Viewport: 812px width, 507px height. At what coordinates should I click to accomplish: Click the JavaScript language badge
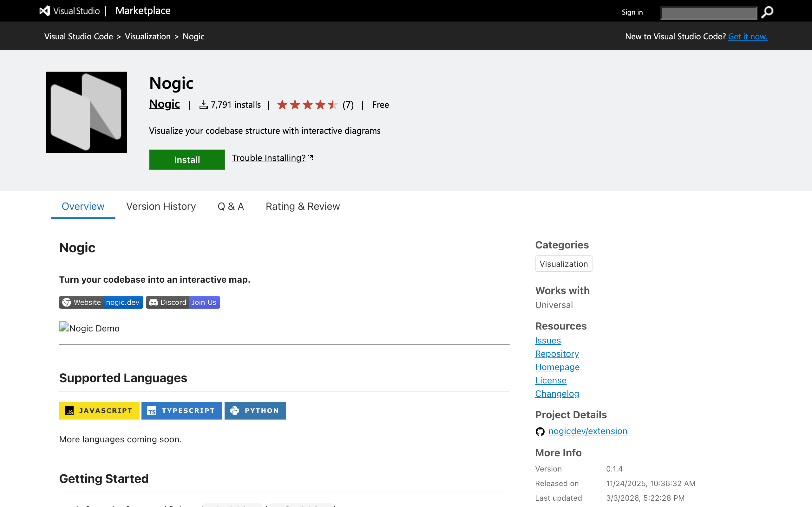tap(99, 410)
